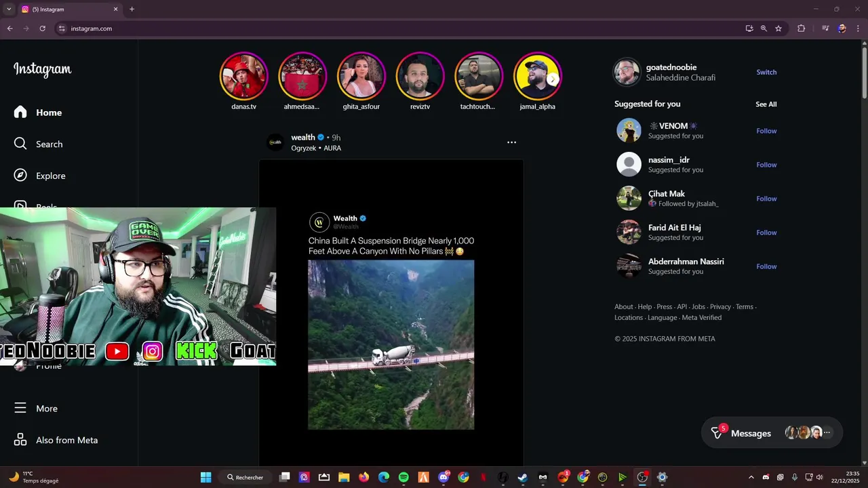Open the Language footer link
Image resolution: width=868 pixels, height=488 pixels.
[662, 317]
